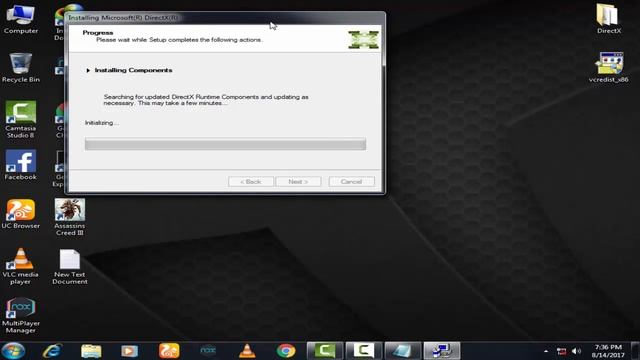Show hidden tray icons arrow

(x=546, y=351)
